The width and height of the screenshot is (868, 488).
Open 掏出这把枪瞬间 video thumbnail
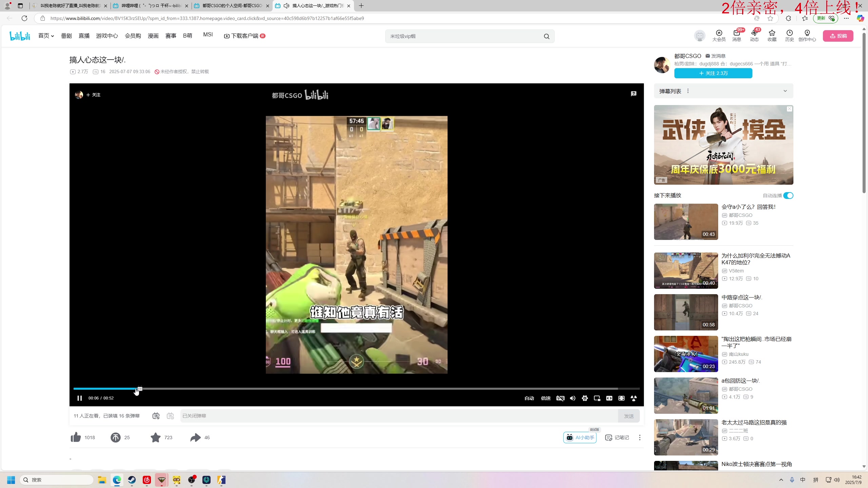(x=686, y=354)
